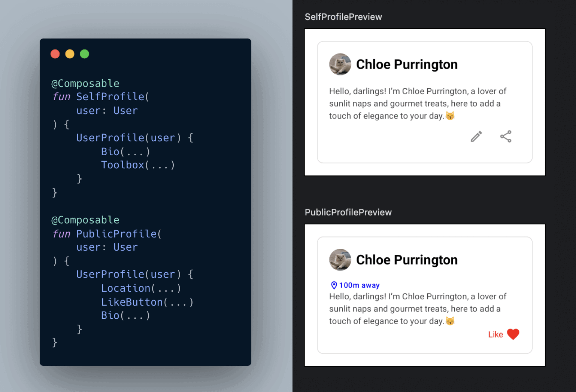Click the cat emoji in the public profile bio

451,321
